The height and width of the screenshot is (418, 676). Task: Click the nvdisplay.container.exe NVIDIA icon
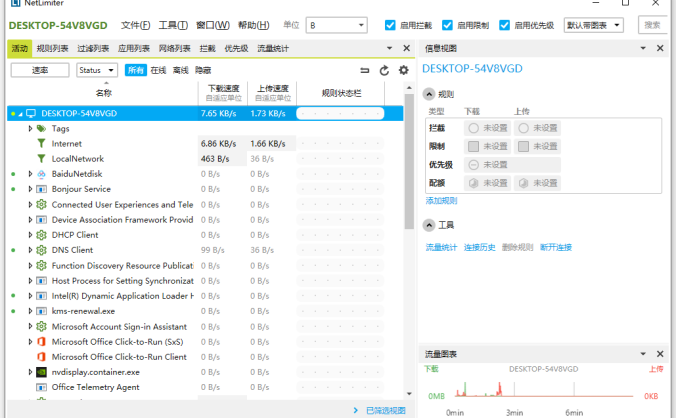[x=41, y=372]
